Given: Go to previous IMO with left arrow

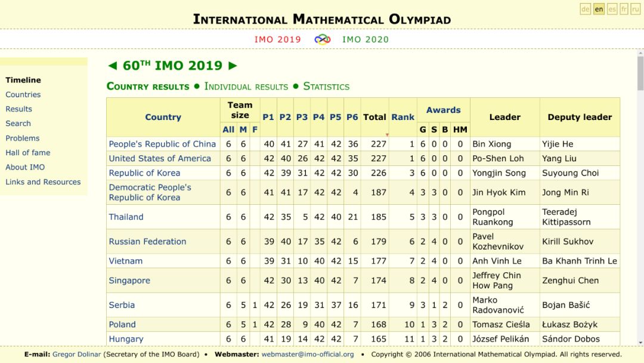Looking at the screenshot, I should (x=112, y=66).
